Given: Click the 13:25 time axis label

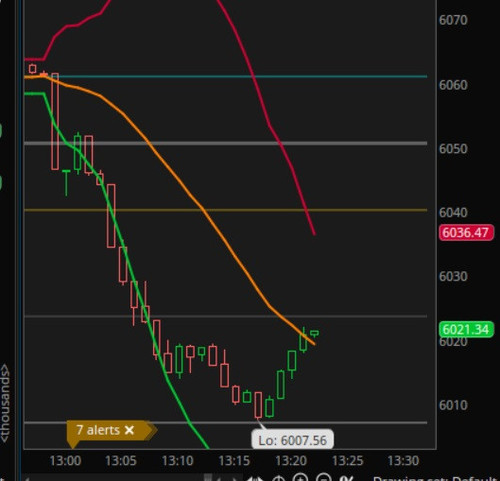Looking at the screenshot, I should (347, 461).
